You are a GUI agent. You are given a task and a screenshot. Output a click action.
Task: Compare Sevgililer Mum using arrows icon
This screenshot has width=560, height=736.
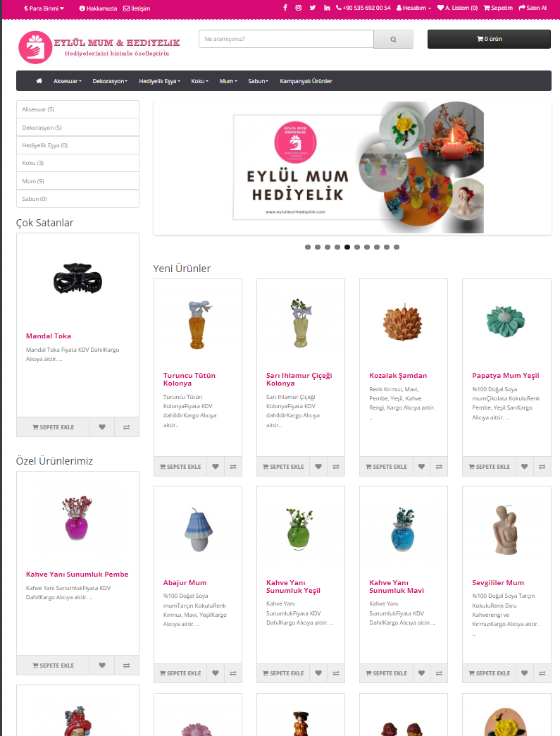coord(542,673)
